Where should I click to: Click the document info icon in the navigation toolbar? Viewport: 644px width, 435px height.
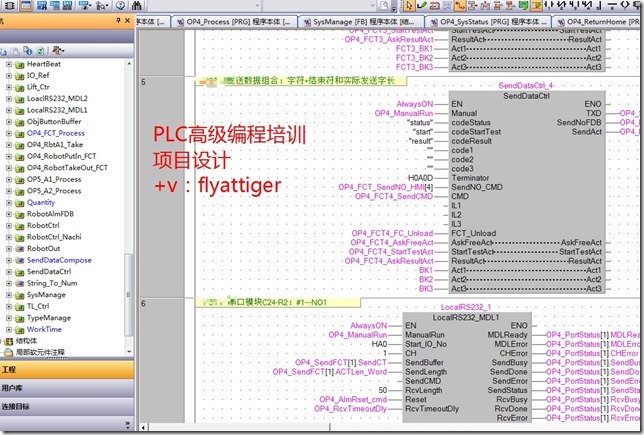point(28,51)
